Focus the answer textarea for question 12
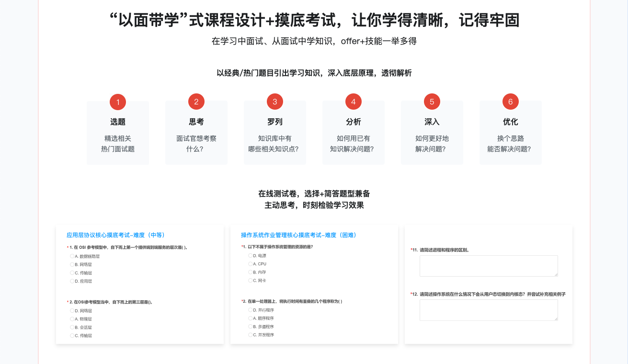Screen dimensions: 628x364 pyautogui.click(x=489, y=310)
